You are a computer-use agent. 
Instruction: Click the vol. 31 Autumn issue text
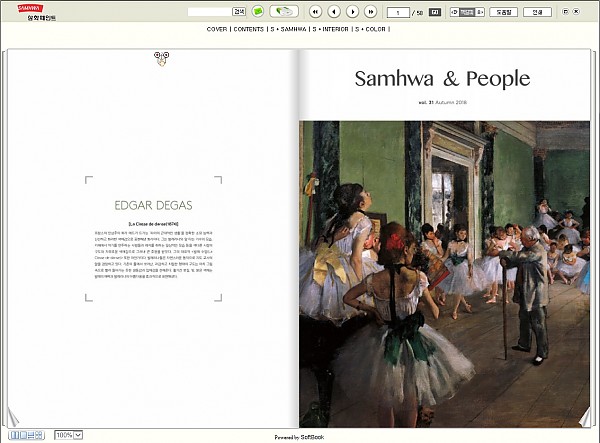click(443, 102)
